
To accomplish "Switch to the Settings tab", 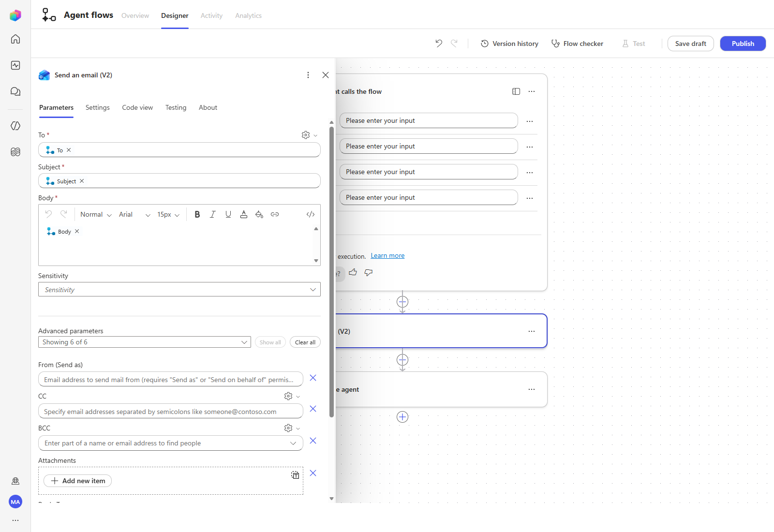I will [98, 107].
